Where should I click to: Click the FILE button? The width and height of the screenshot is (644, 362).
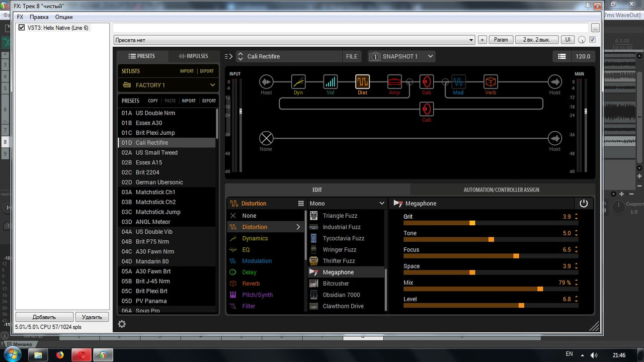point(352,56)
